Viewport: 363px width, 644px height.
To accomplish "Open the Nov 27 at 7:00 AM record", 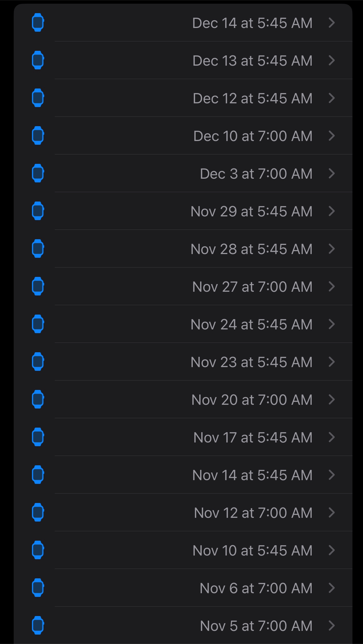I will pos(252,287).
